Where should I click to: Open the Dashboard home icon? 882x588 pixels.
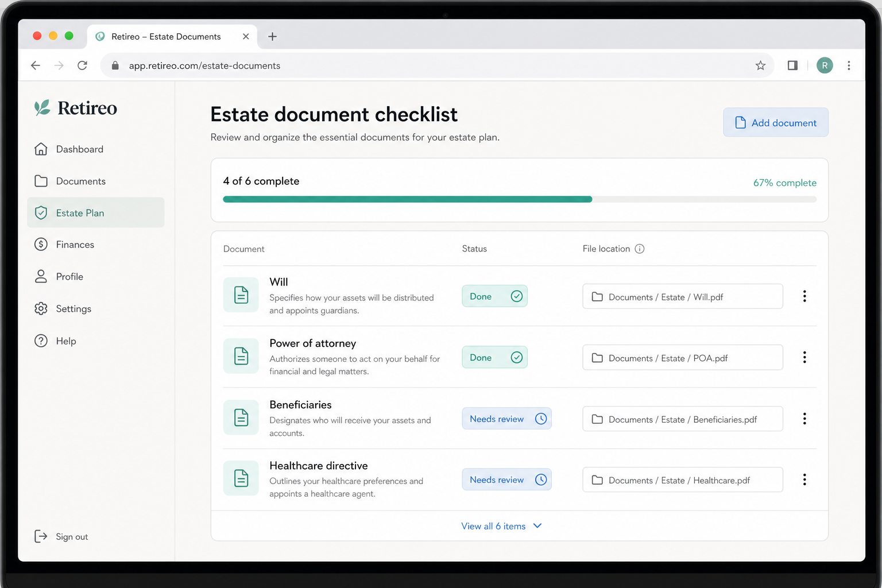pos(41,149)
